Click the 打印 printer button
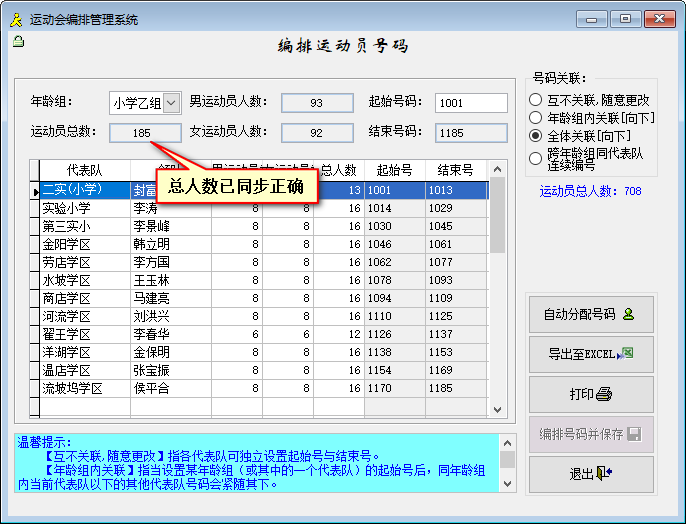Viewport: 686px width, 524px height. 590,394
